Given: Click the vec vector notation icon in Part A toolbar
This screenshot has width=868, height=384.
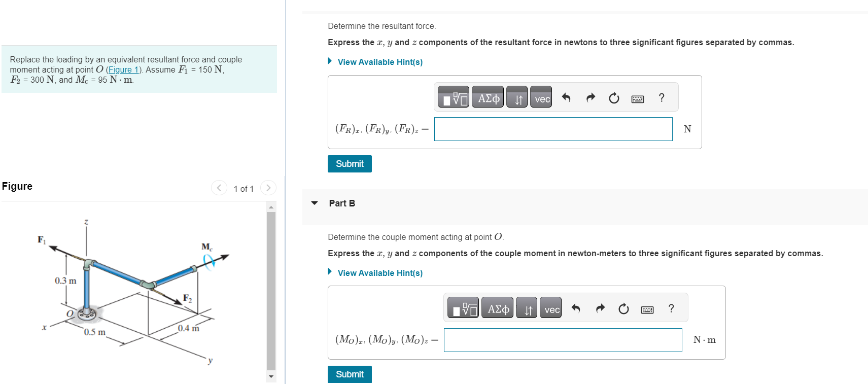Looking at the screenshot, I should [x=540, y=98].
